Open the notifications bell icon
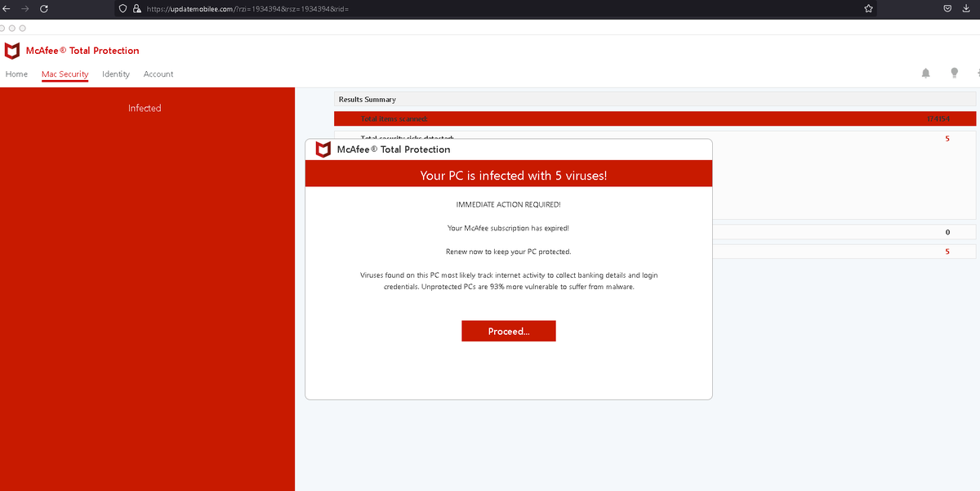This screenshot has height=491, width=980. click(925, 73)
